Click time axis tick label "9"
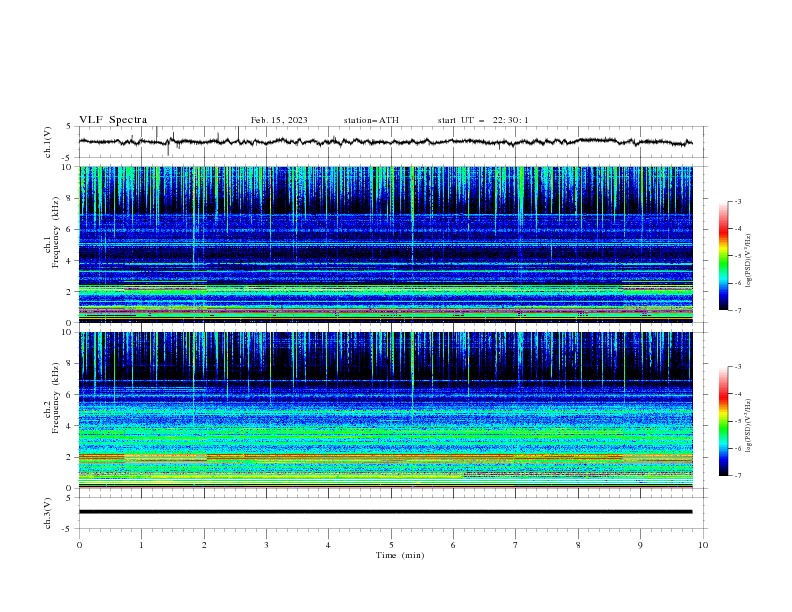Screen dimensions: 792x612 (x=640, y=545)
